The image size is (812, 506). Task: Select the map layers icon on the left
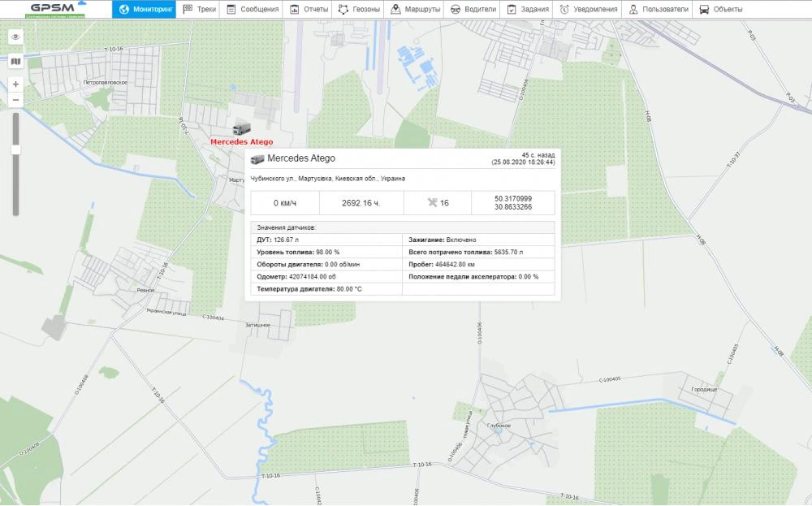click(15, 62)
